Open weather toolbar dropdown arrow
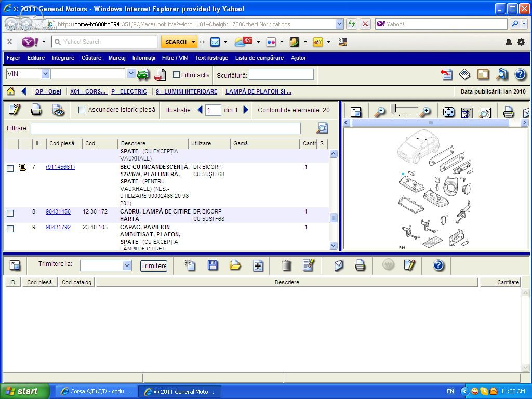Image resolution: width=532 pixels, height=399 pixels. pos(258,42)
